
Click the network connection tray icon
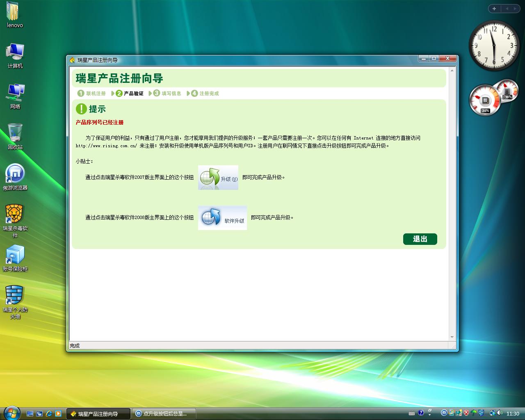492,413
